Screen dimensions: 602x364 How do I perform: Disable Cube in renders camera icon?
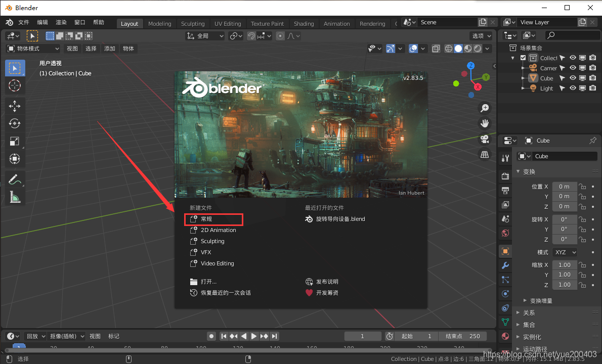click(593, 78)
